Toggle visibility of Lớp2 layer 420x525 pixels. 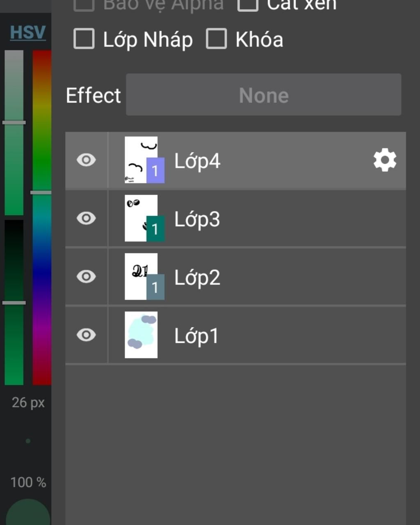click(86, 276)
